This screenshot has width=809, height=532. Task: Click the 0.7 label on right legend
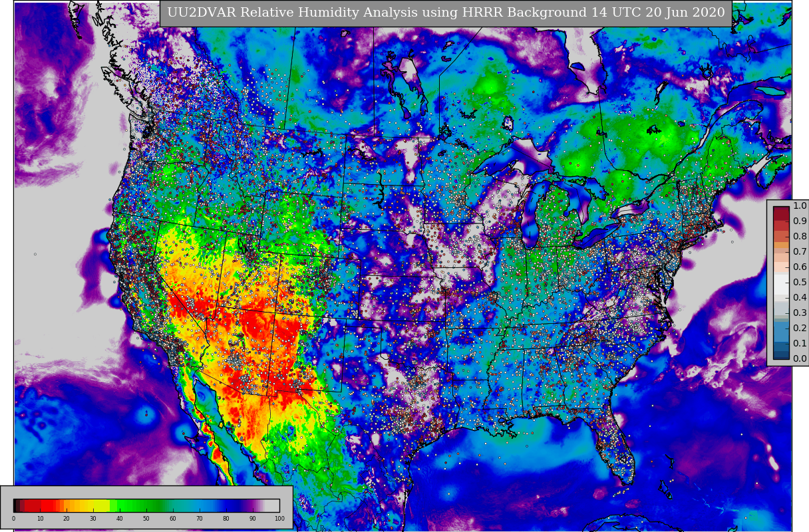tap(800, 252)
